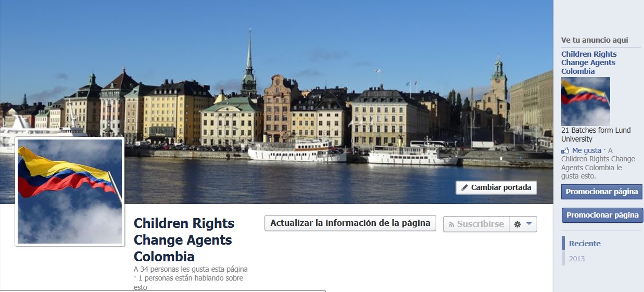Screen dimensions: 644x292
Task: Jump to 2013 in timeline navigator
Action: pyautogui.click(x=577, y=259)
